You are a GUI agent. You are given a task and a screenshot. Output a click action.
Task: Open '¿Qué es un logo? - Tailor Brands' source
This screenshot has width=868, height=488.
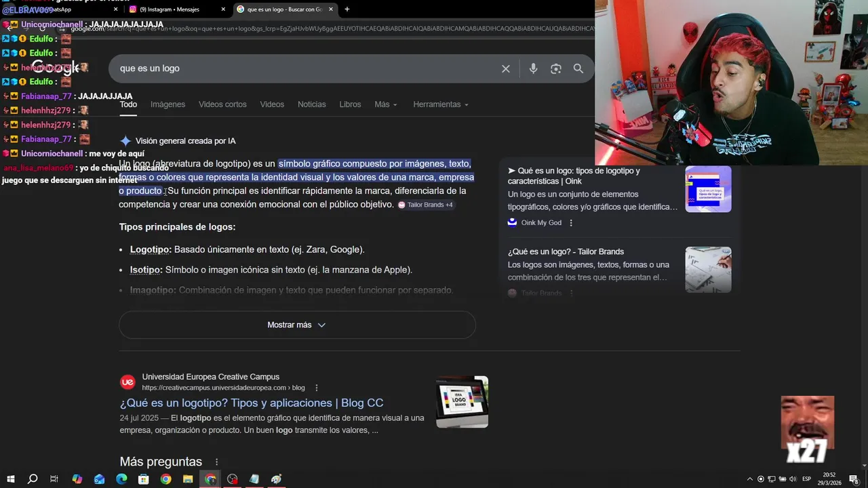pyautogui.click(x=566, y=251)
